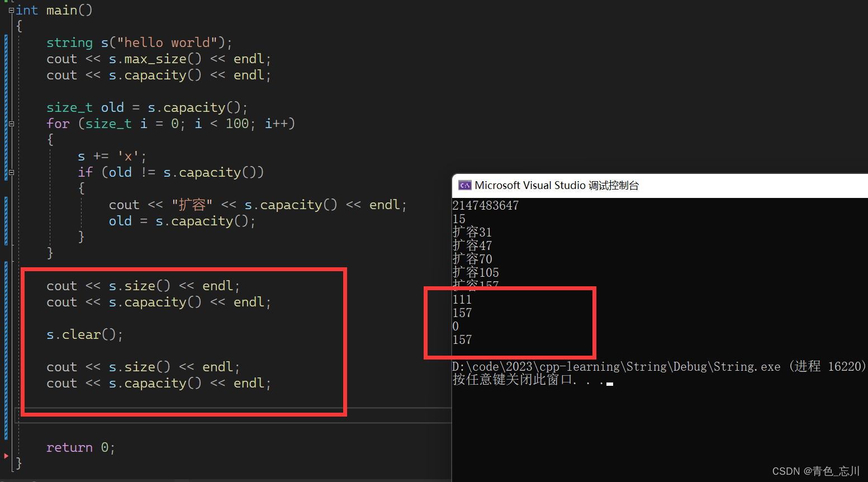Click the console output value 0
The height and width of the screenshot is (482, 868).
point(456,326)
